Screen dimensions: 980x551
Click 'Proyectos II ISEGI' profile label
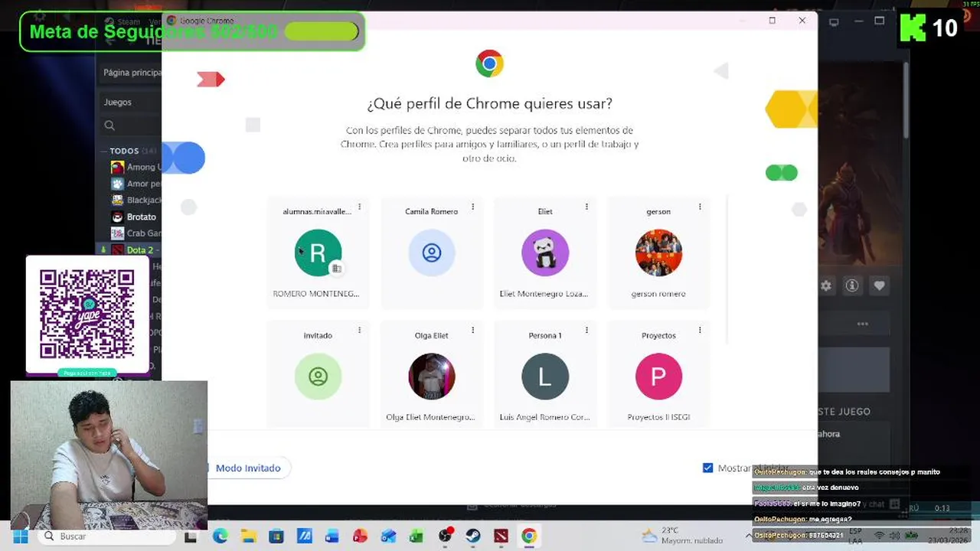click(x=658, y=417)
